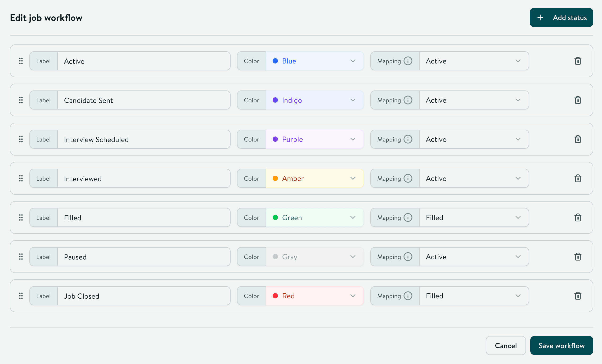The width and height of the screenshot is (602, 364).
Task: Open the Mapping dropdown for "Interview Scheduled"
Action: 518,139
